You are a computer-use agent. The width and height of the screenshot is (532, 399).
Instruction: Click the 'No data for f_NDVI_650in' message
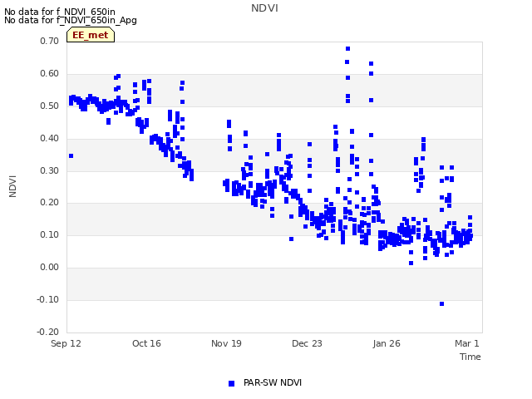tap(60, 12)
